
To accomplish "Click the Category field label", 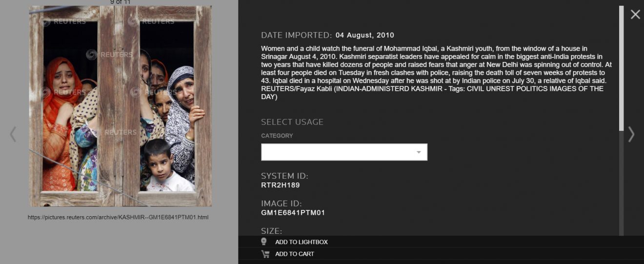I will (x=277, y=136).
